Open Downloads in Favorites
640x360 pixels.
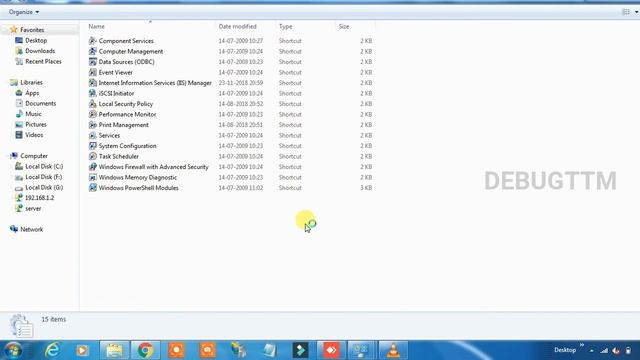tap(40, 51)
